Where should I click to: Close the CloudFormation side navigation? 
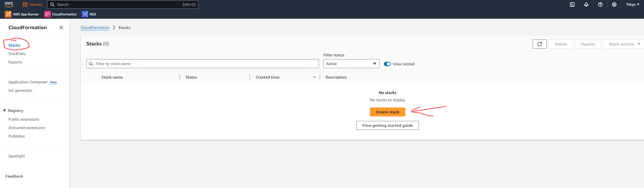[x=61, y=27]
